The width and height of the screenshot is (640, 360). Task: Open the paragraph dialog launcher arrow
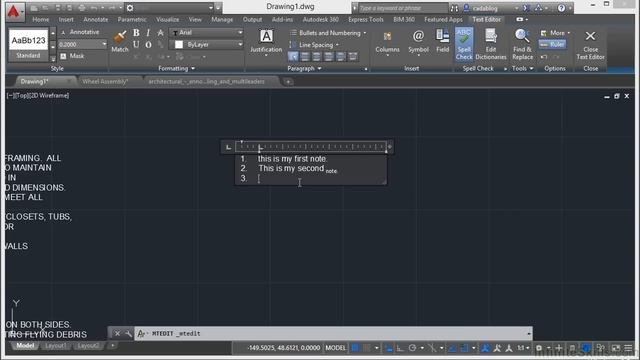coord(366,69)
